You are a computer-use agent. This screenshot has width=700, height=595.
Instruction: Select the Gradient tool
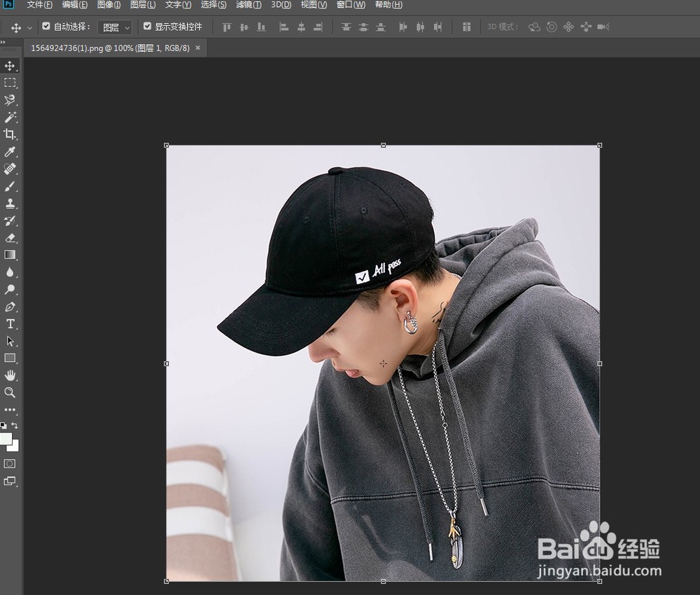tap(10, 255)
